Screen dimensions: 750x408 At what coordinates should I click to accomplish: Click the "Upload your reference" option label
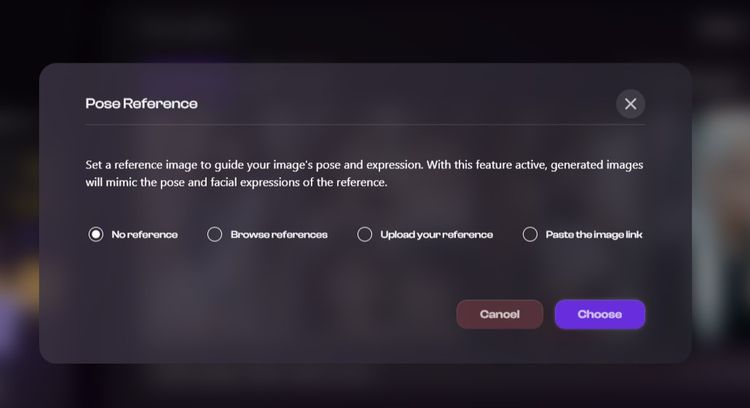pyautogui.click(x=436, y=234)
